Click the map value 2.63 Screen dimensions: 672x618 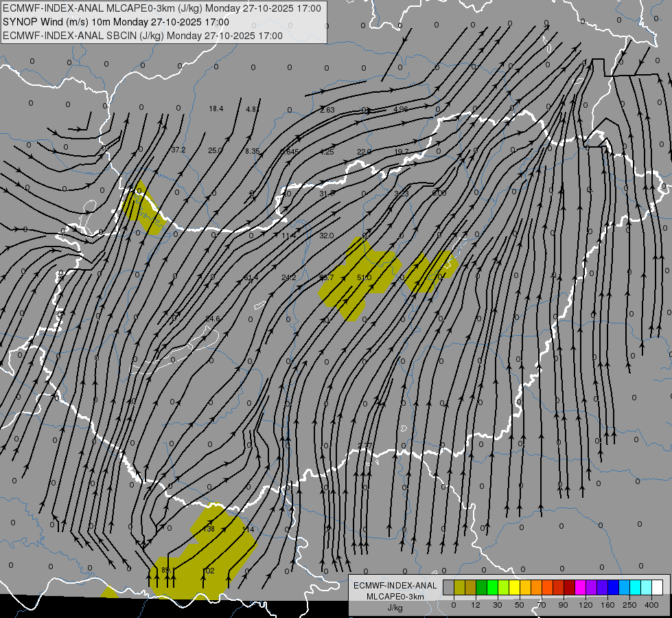(327, 111)
